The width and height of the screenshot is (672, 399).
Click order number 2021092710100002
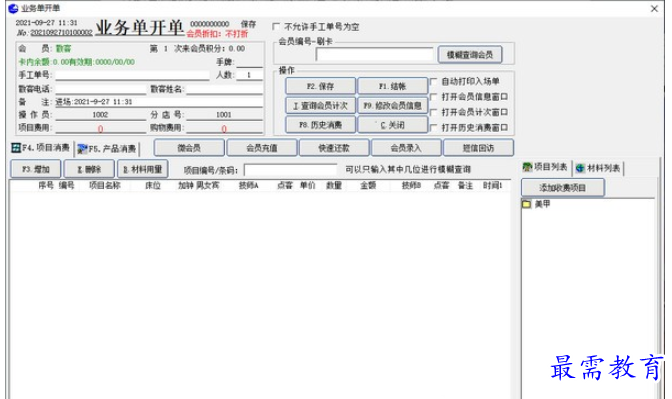point(61,33)
